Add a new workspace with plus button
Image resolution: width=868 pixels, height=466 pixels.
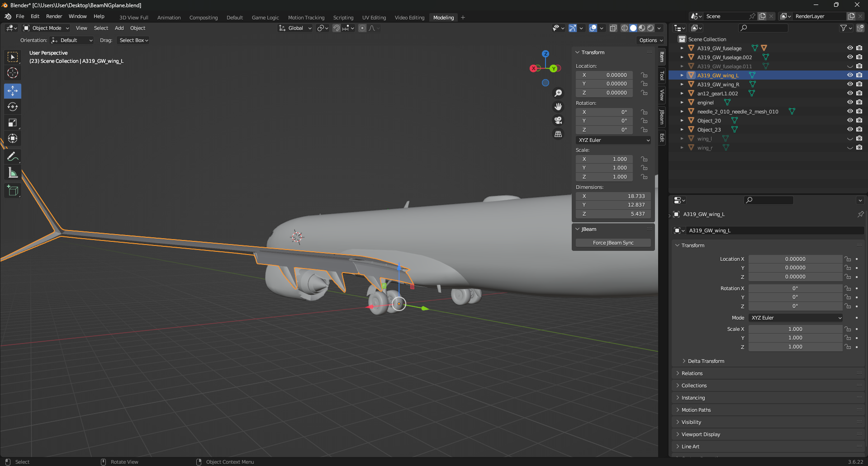click(x=463, y=18)
